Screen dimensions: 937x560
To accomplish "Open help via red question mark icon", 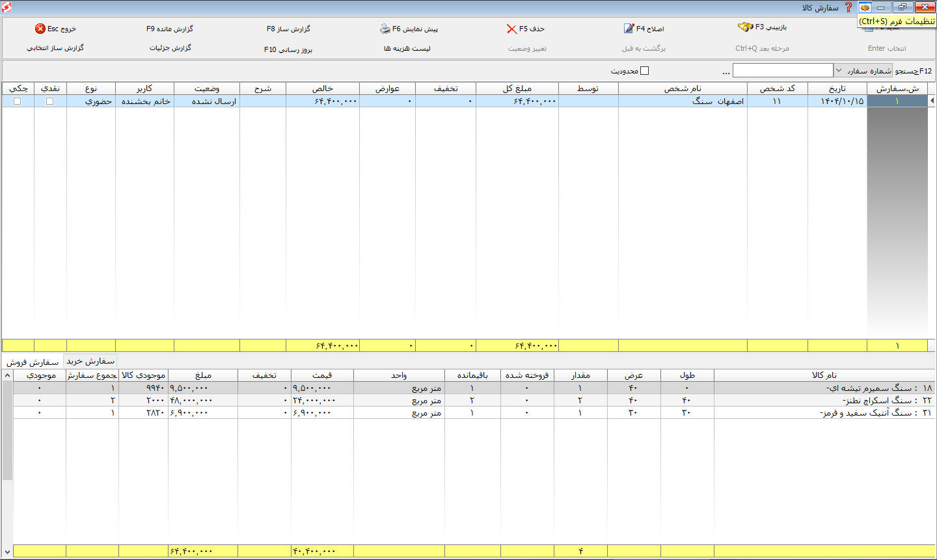I will [849, 7].
